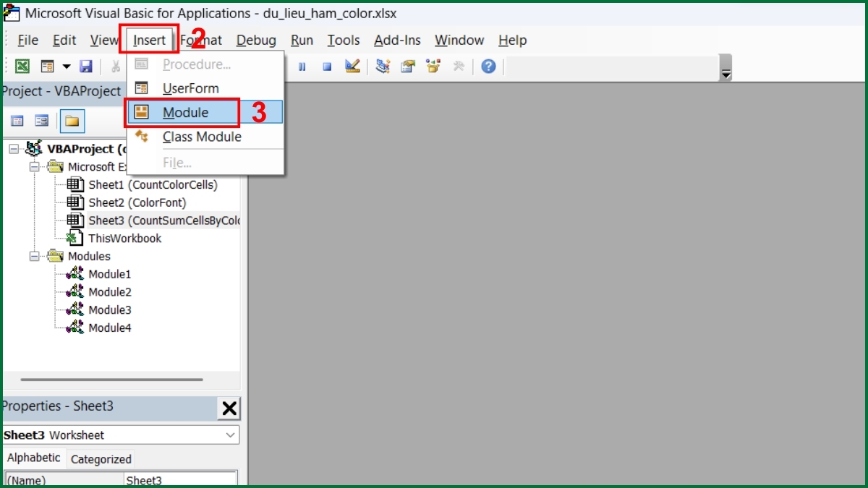
Task: Click the blue Help question mark icon
Action: pos(488,67)
